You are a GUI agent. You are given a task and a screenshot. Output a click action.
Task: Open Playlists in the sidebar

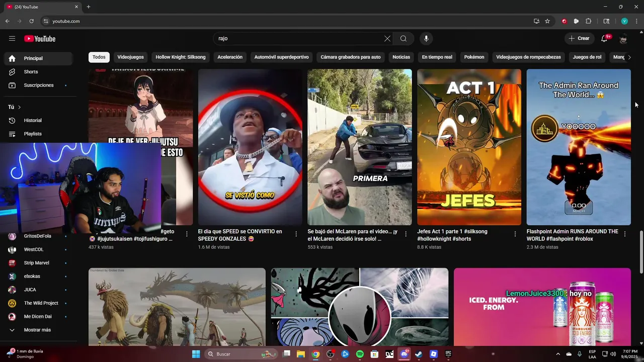38,134
